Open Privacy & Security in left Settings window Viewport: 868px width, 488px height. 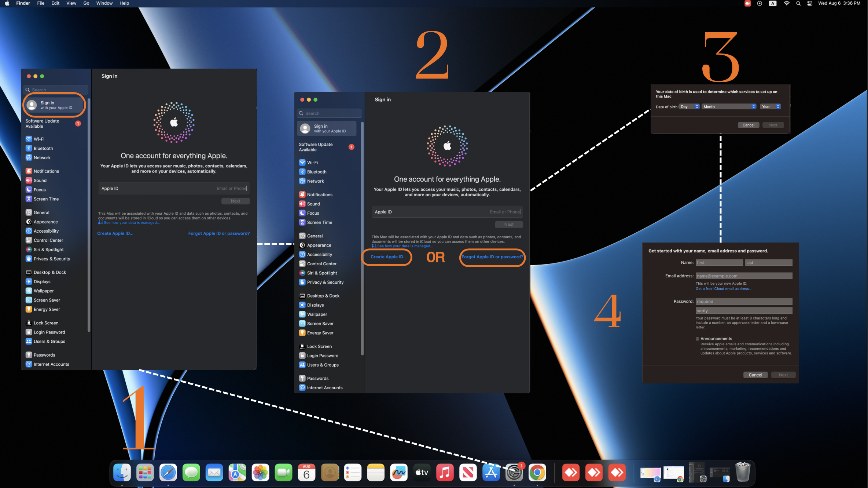pos(52,259)
